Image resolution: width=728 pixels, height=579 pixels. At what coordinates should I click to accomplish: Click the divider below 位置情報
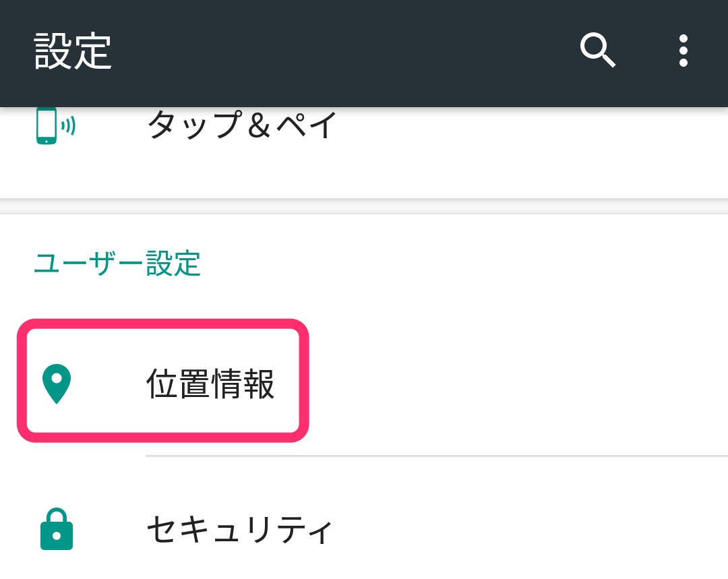(x=437, y=456)
